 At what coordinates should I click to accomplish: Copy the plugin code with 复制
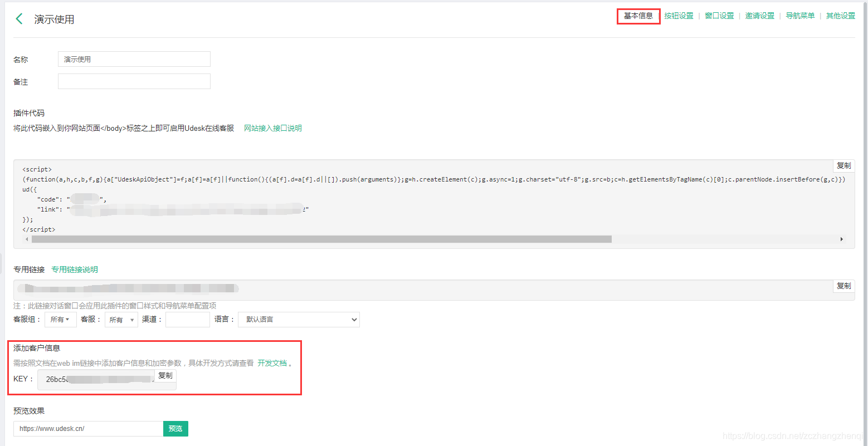click(x=843, y=165)
